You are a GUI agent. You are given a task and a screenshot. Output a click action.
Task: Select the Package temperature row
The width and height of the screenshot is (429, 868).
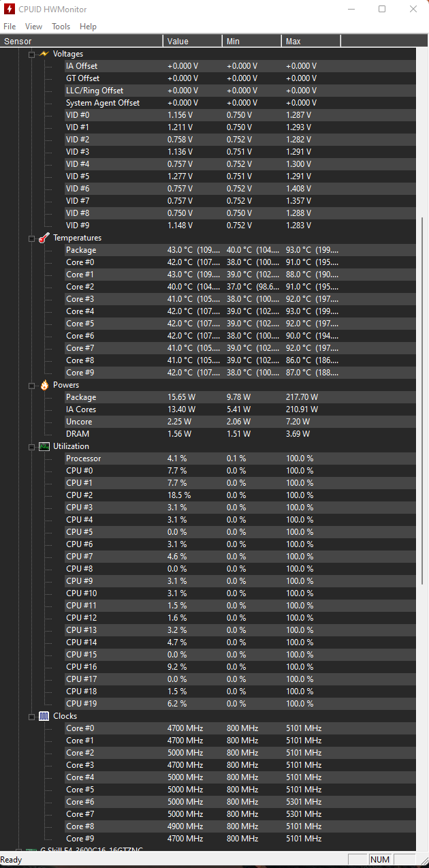tap(240, 250)
